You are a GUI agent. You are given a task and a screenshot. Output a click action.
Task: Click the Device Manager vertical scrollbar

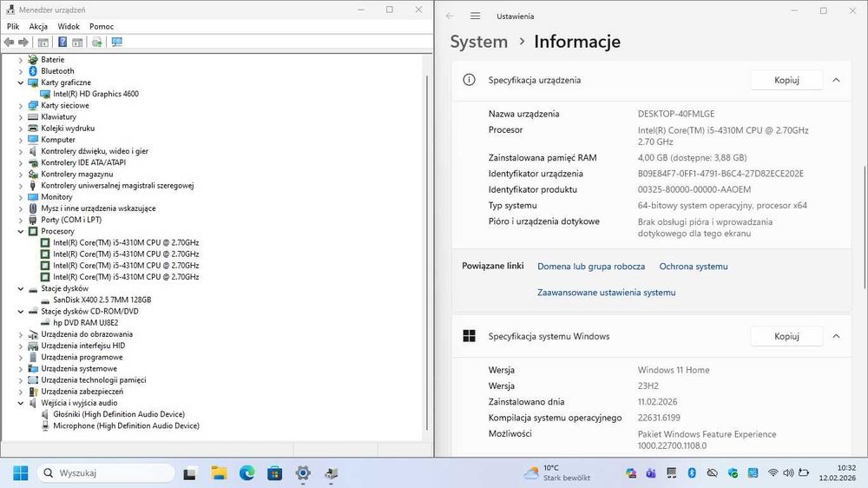click(427, 252)
